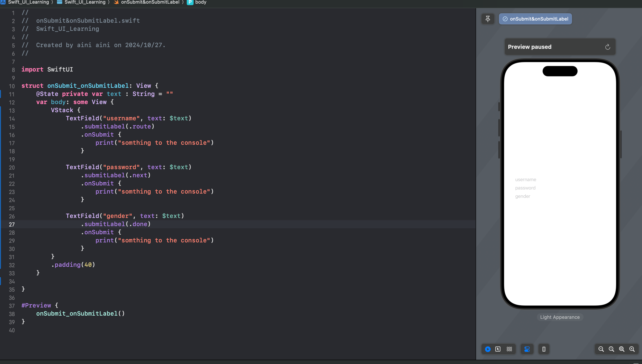The image size is (642, 364).
Task: Click the import keyword in the code
Action: [32, 69]
